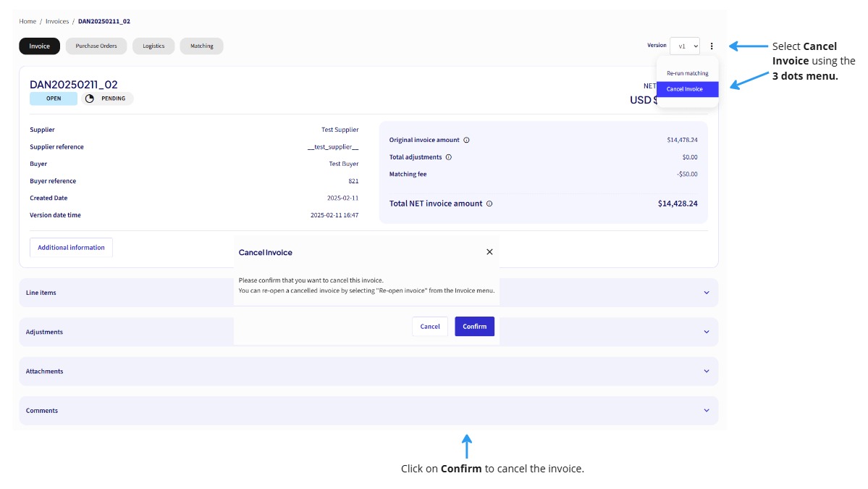Viewport: 868px width, 489px height.
Task: Click supplier value Test Supplier
Action: pos(340,130)
